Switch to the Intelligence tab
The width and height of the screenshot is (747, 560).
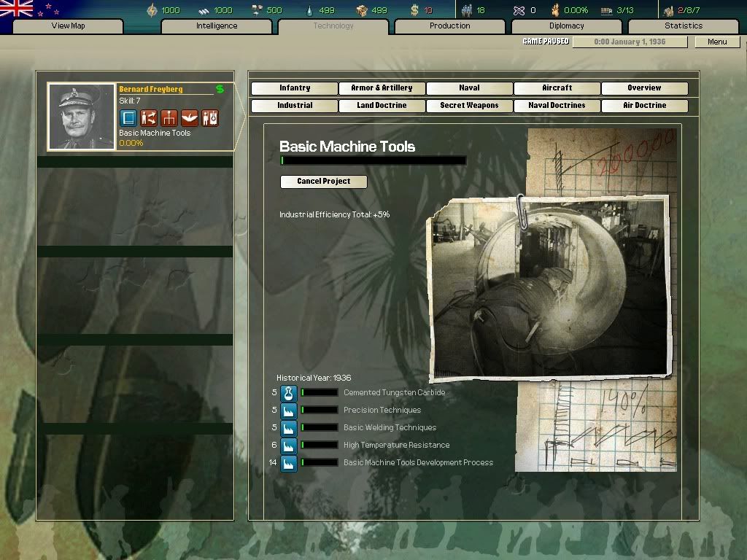coord(217,26)
